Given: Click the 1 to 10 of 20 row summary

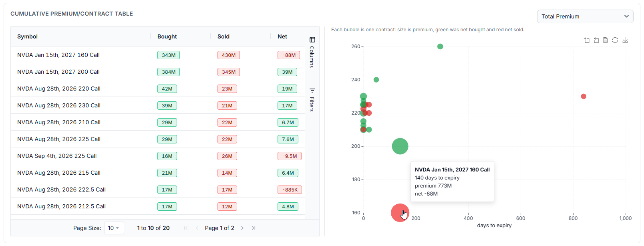Looking at the screenshot, I should click(x=153, y=228).
